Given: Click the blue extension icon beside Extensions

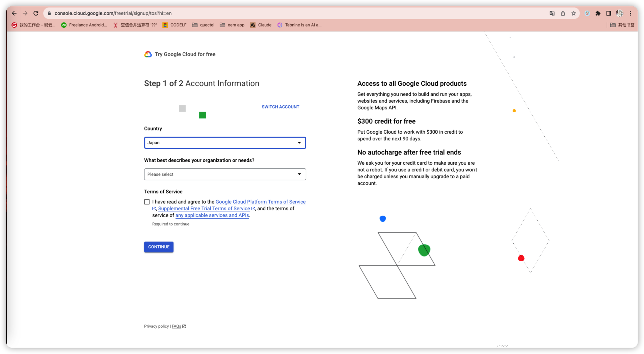Looking at the screenshot, I should click(x=587, y=13).
